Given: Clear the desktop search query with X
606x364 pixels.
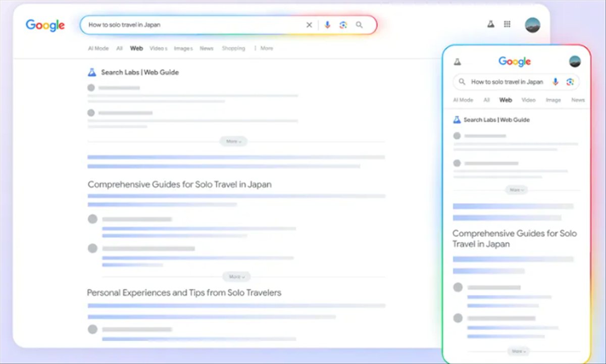Looking at the screenshot, I should pos(309,25).
